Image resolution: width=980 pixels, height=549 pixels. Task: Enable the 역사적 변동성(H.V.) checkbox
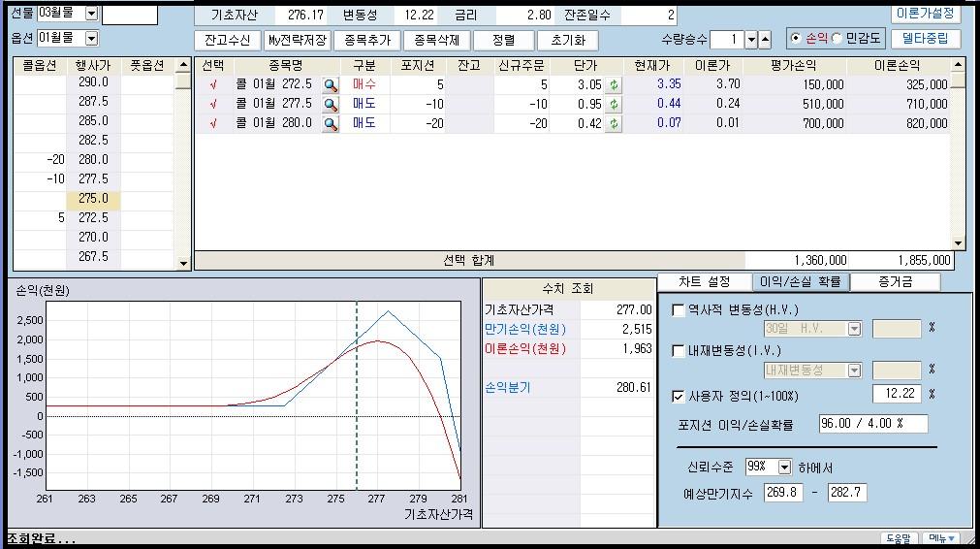coord(679,310)
